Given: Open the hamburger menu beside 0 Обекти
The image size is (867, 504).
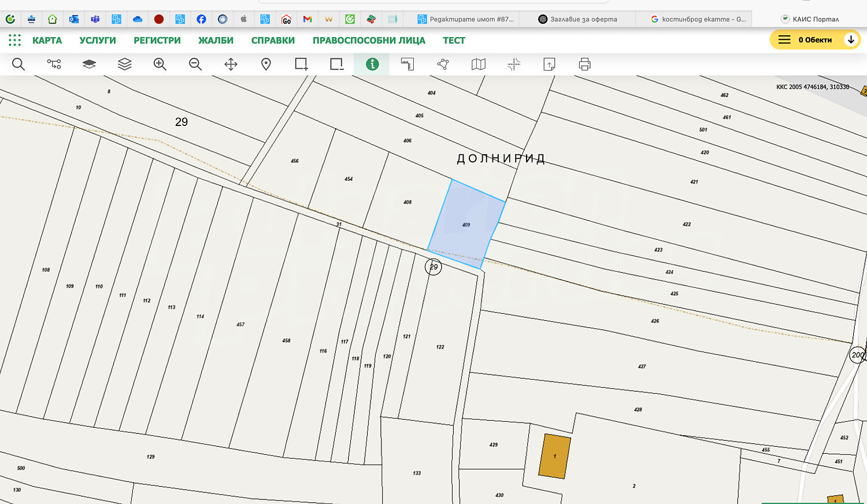Looking at the screenshot, I should tap(784, 40).
